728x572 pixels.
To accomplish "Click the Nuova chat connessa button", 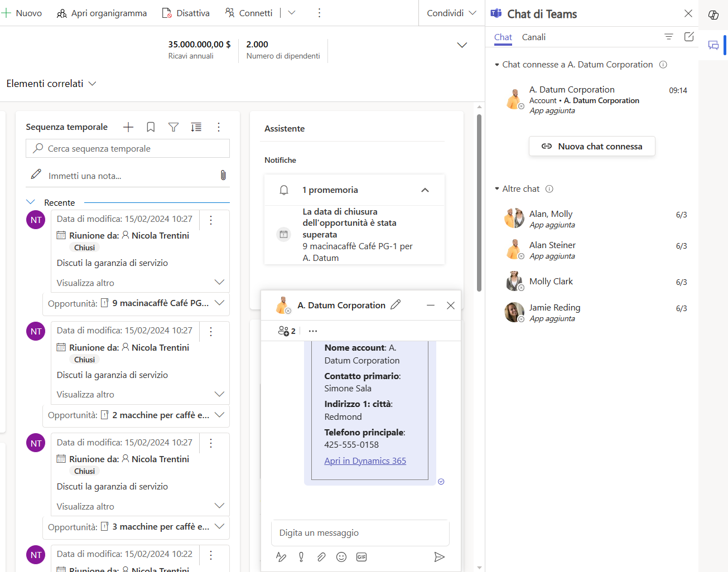I will 592,146.
